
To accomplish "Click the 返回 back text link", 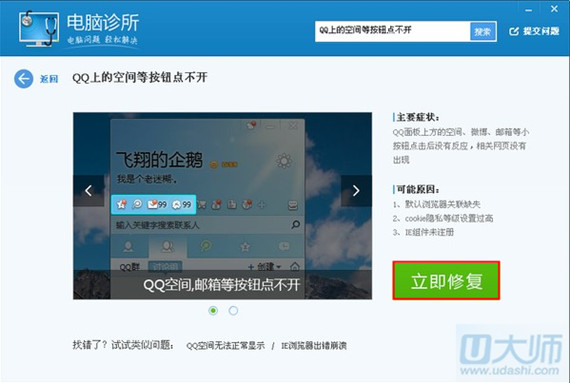I will click(49, 79).
